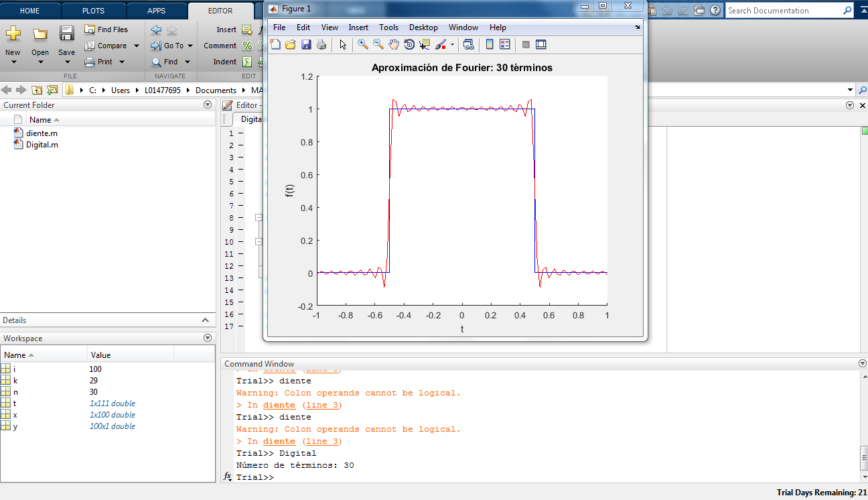The width and height of the screenshot is (868, 500).
Task: Save the figure using the floppy disk icon
Action: click(x=306, y=44)
